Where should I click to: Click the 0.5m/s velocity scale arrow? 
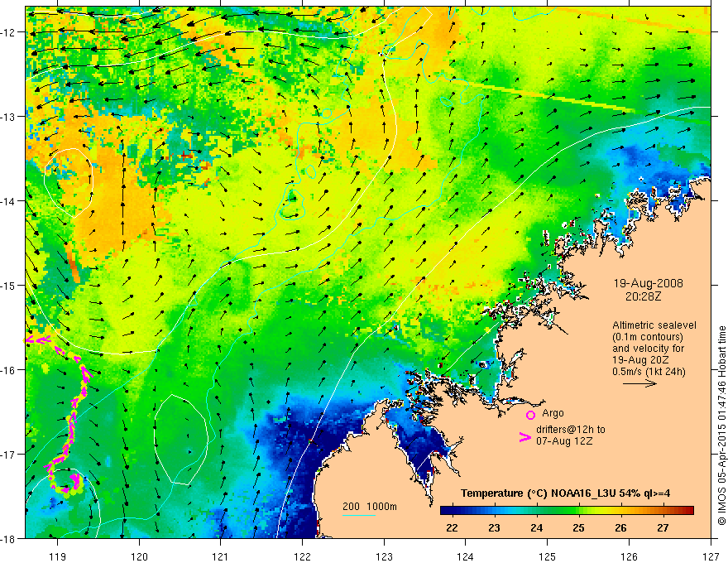click(639, 383)
